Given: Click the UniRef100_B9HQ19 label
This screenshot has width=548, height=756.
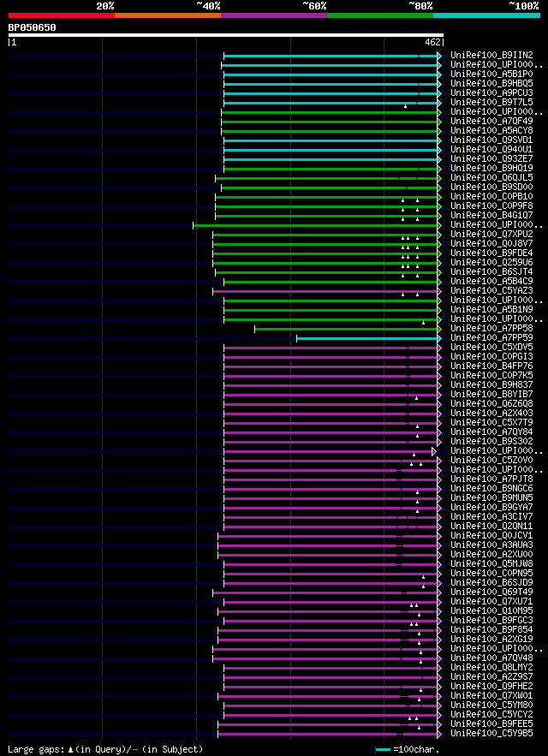Looking at the screenshot, I should click(x=491, y=169).
